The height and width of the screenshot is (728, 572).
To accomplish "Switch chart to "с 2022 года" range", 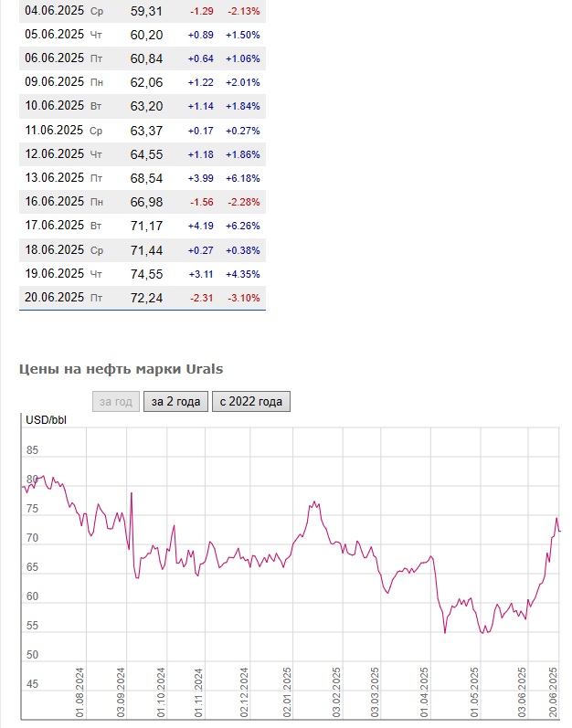I will 250,401.
